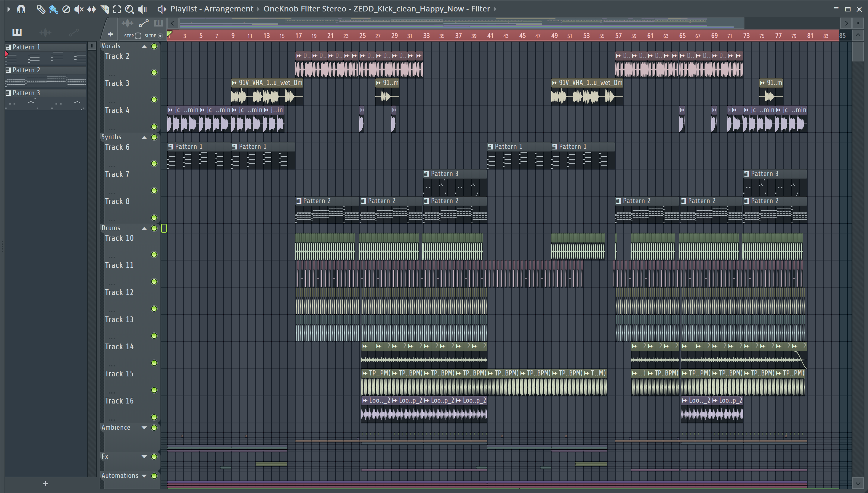Click the vertical scrollbar handle
This screenshot has height=493, width=868.
tap(858, 51)
